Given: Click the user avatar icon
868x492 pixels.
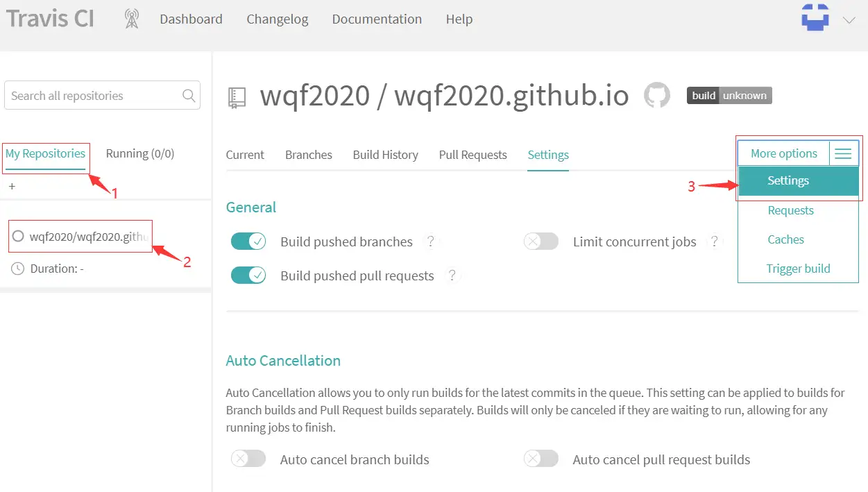Looking at the screenshot, I should coord(815,17).
